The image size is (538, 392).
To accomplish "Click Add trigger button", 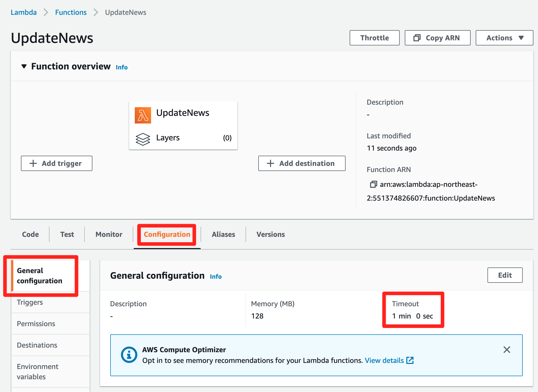I will 57,163.
